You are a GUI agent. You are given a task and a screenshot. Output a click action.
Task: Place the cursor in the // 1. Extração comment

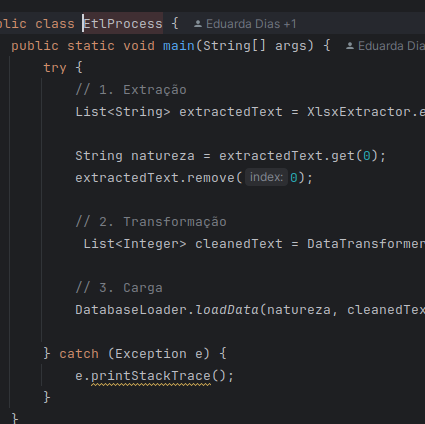131,90
